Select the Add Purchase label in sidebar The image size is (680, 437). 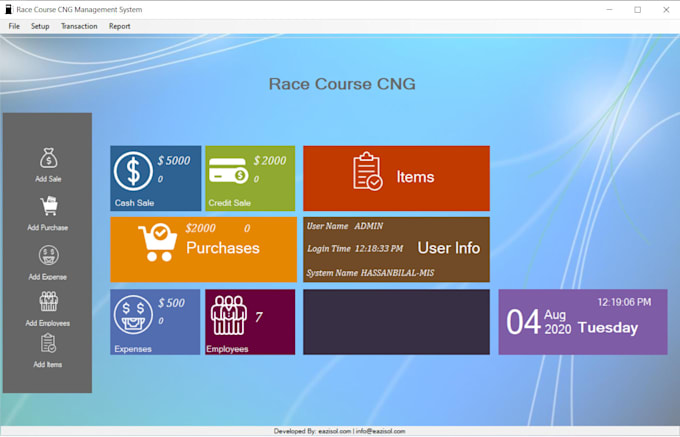pos(48,228)
